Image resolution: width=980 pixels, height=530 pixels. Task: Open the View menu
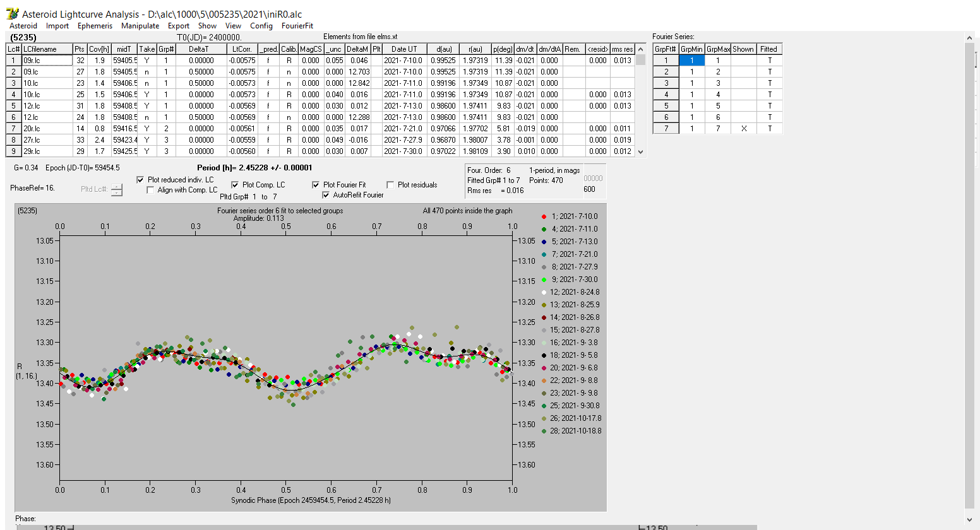click(234, 26)
